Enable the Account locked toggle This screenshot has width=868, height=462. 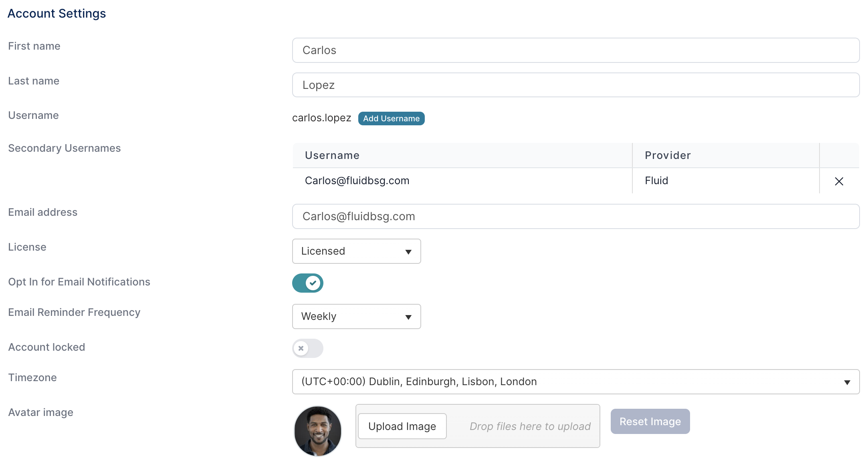click(x=307, y=348)
